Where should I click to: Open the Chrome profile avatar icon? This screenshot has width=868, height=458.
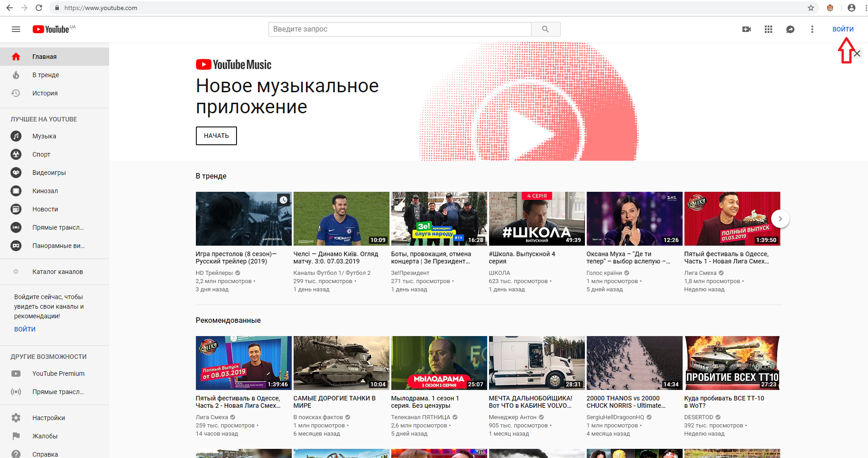pos(852,8)
